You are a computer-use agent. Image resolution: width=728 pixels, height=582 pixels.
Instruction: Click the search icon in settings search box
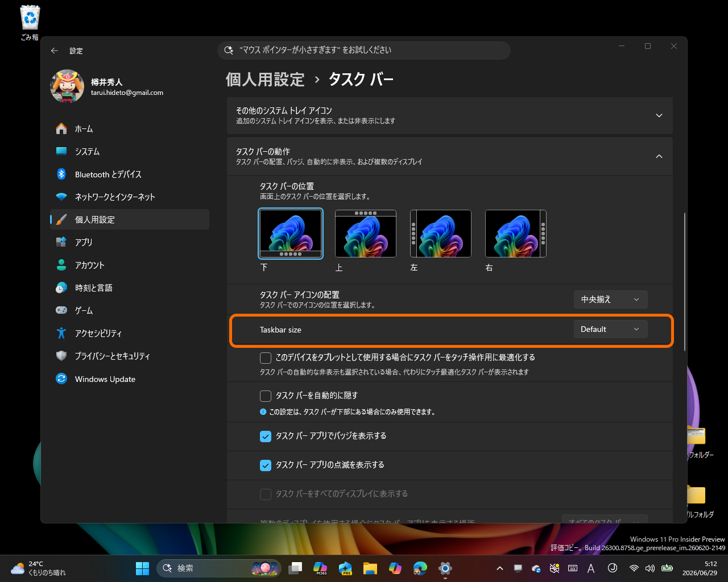pyautogui.click(x=229, y=50)
